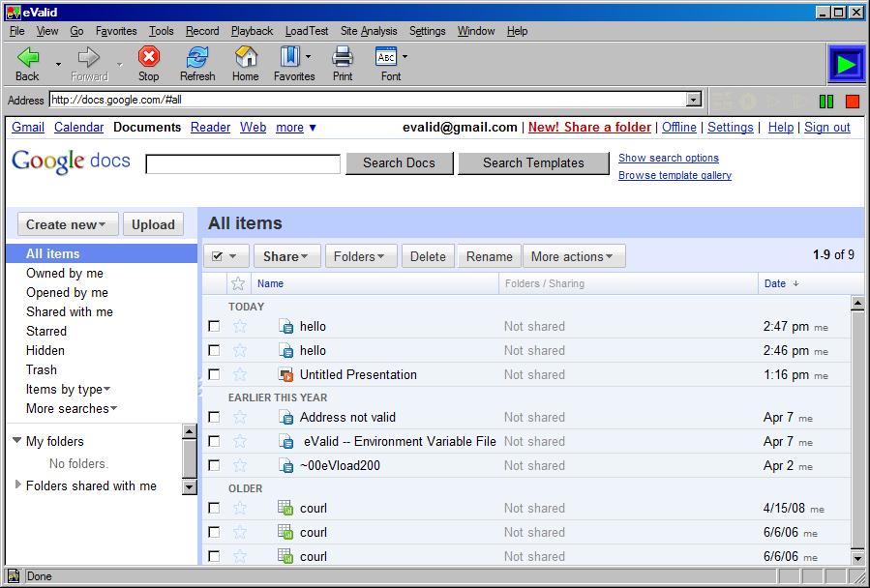Expand More searches in the sidebar
The height and width of the screenshot is (588, 870).
72,409
